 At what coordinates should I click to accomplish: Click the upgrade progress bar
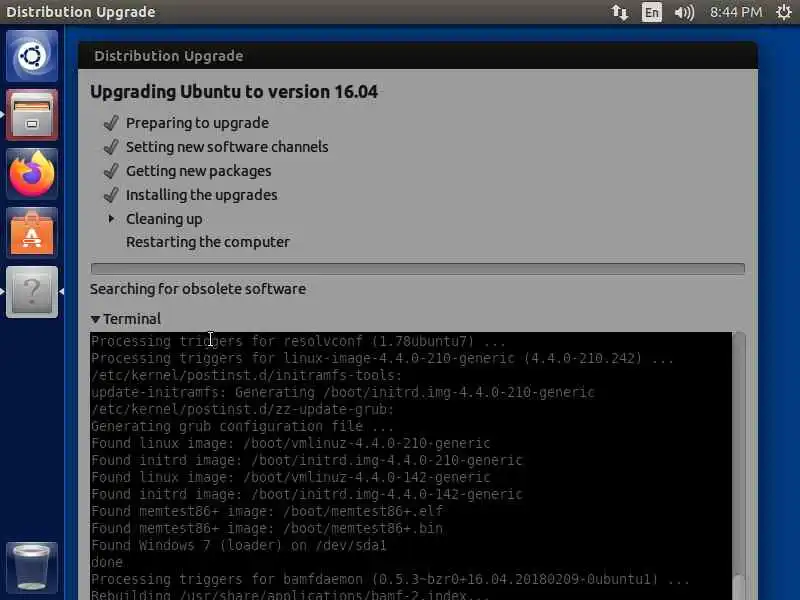pyautogui.click(x=418, y=268)
